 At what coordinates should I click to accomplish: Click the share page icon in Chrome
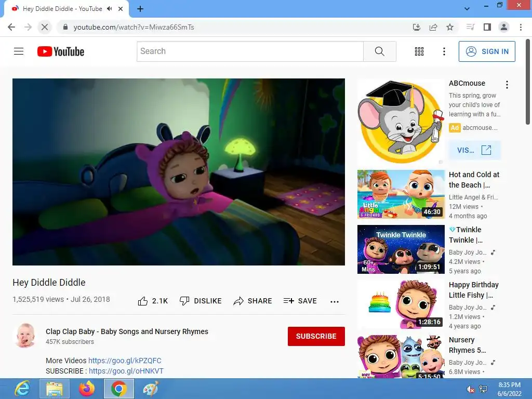(433, 27)
